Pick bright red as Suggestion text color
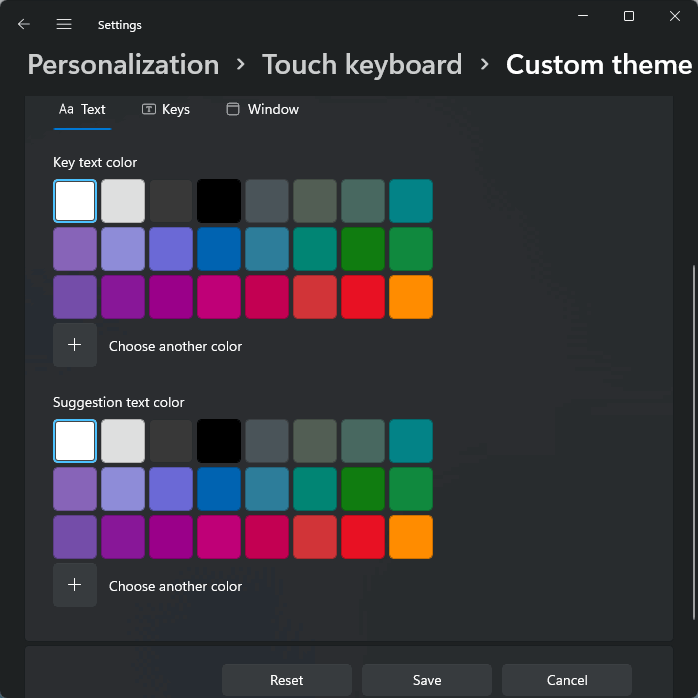 click(x=363, y=537)
